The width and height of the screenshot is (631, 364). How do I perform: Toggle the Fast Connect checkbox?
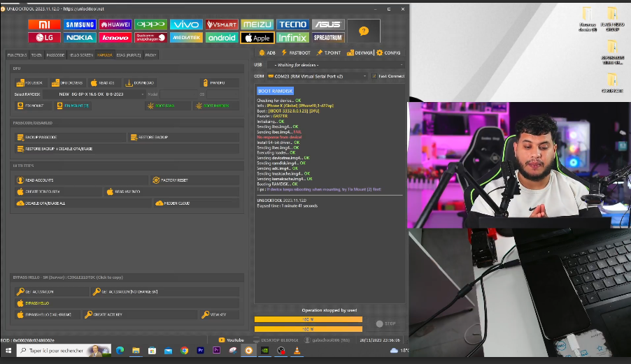374,76
